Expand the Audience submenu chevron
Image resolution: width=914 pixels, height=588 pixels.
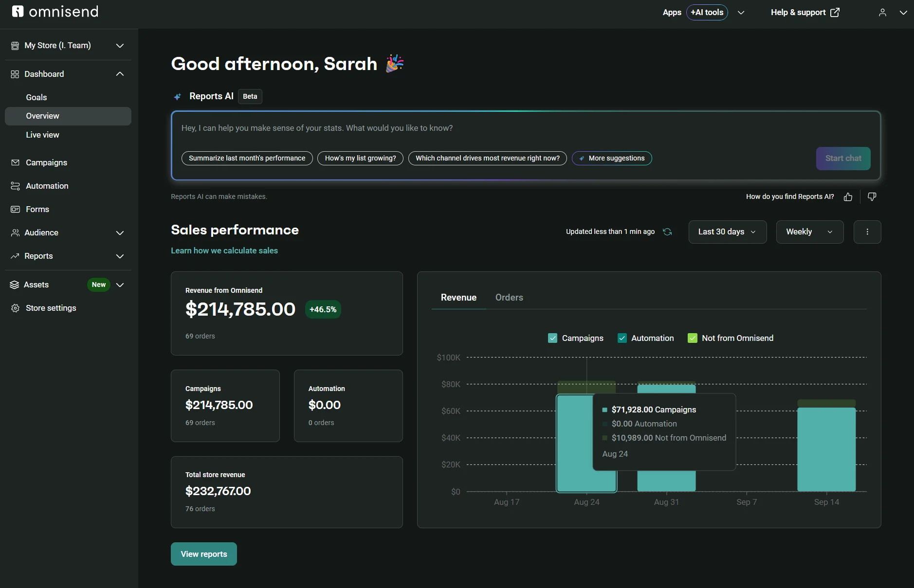[x=120, y=233]
